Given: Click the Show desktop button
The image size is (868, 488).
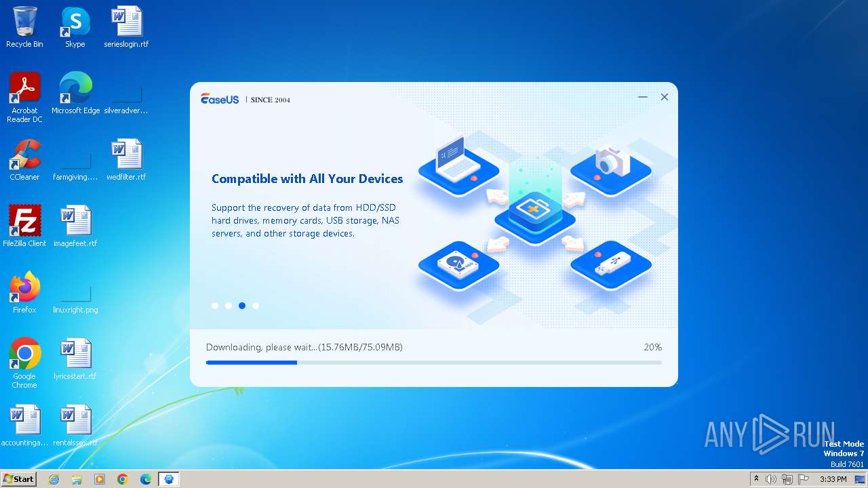Looking at the screenshot, I should (860, 479).
